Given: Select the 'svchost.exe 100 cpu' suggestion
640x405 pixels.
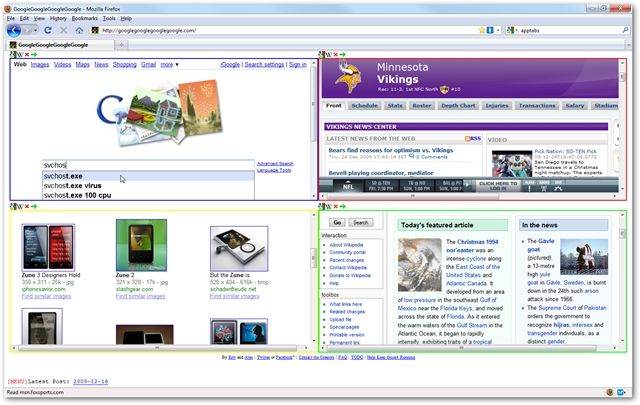Looking at the screenshot, I should pos(149,195).
